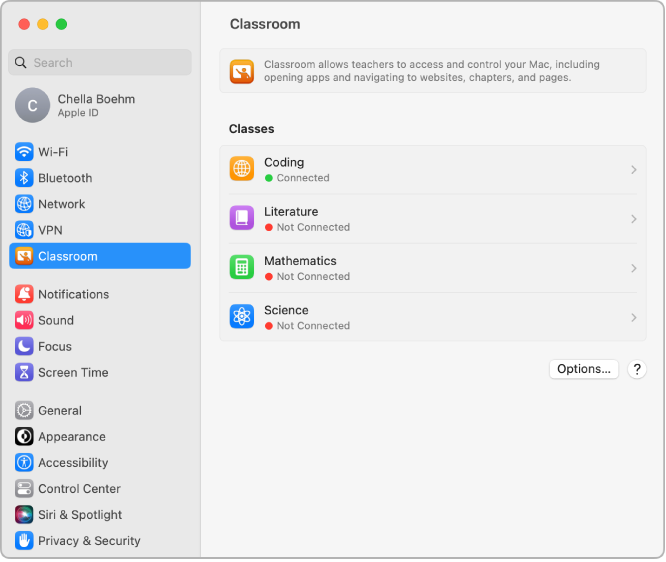This screenshot has width=666, height=562.
Task: Expand Literature class chevron
Action: 633,219
